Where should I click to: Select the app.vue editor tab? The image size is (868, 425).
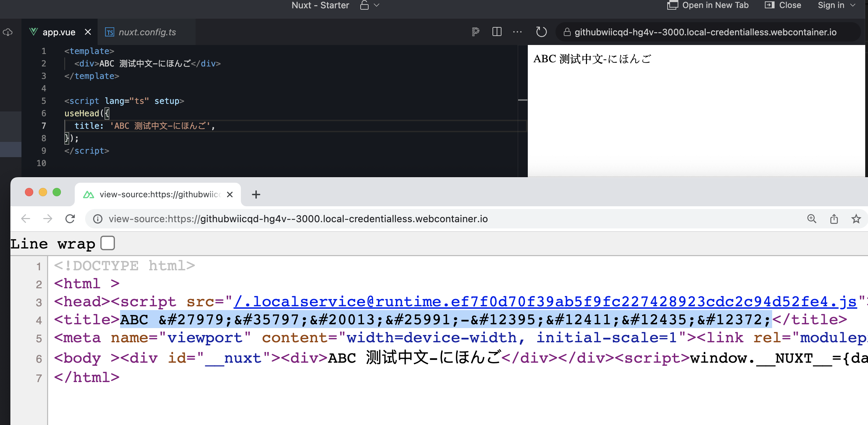click(58, 32)
